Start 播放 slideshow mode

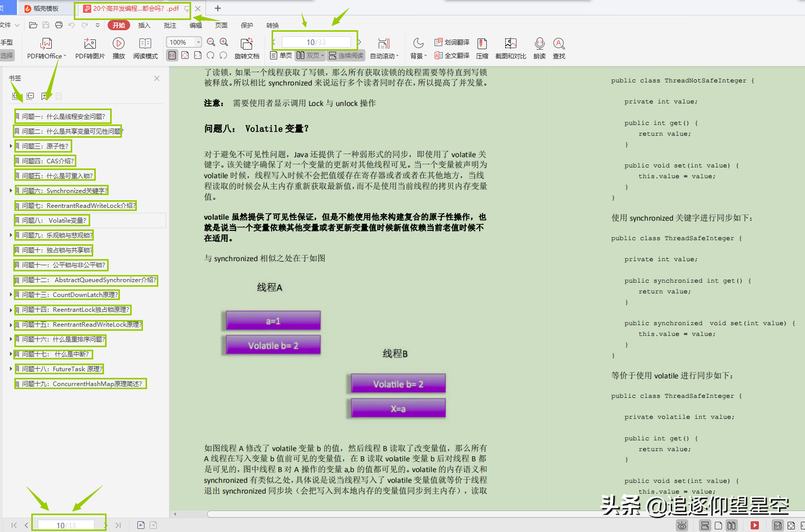coord(118,49)
